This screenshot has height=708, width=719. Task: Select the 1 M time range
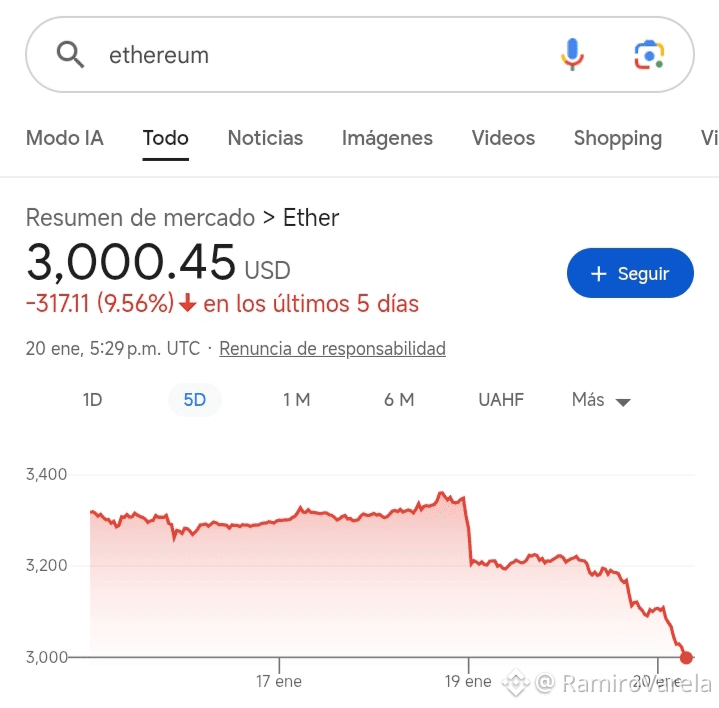pos(296,400)
